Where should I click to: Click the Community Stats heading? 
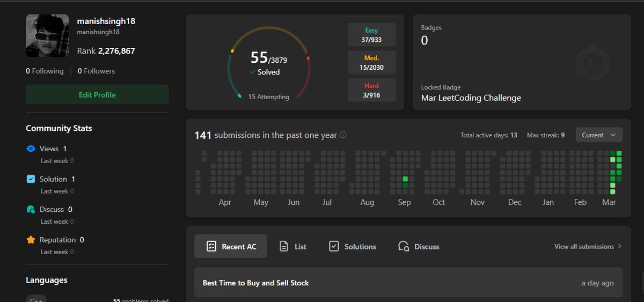coord(59,128)
